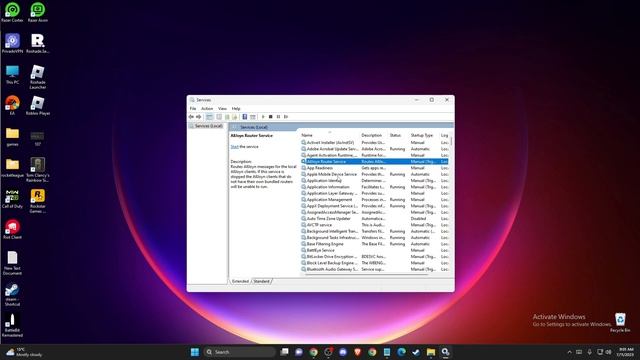
Task: Select Agent Activation Runtime service row
Action: pos(374,155)
